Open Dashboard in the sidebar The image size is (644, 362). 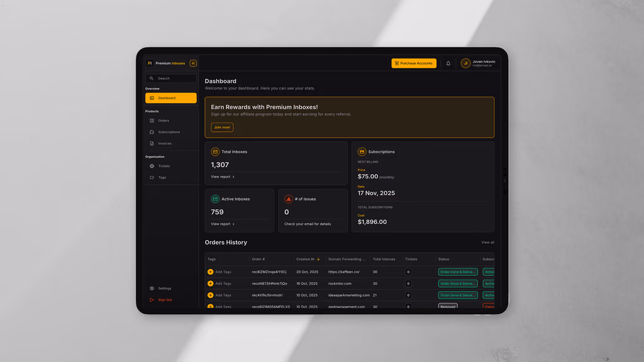click(x=171, y=98)
